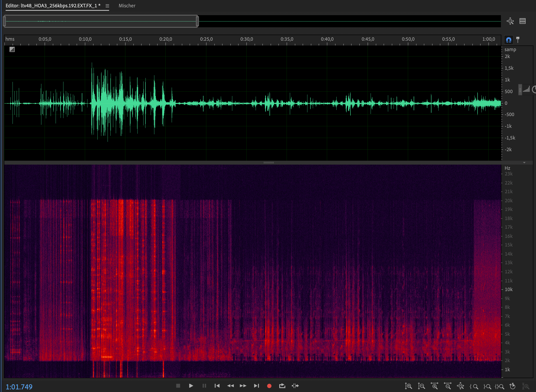Toggle snapping magnet icon above timeline
This screenshot has height=392, width=536.
509,40
